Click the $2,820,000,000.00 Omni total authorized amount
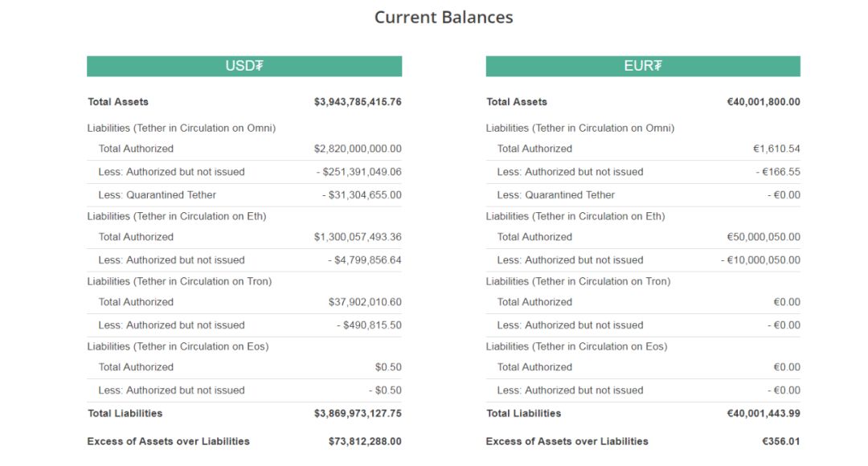The width and height of the screenshot is (868, 466). (x=358, y=149)
